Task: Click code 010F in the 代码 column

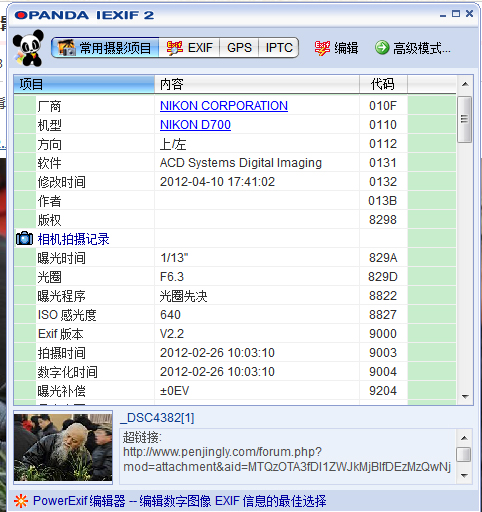Action: (x=383, y=106)
